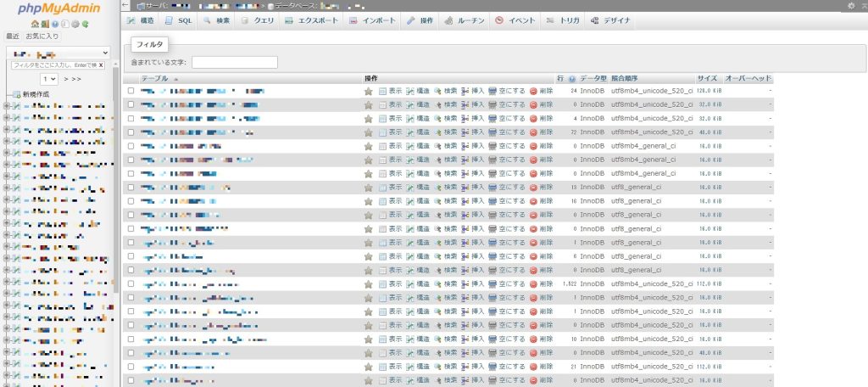The image size is (868, 387).
Task: Favorite the table with 24 rows
Action: coord(368,91)
